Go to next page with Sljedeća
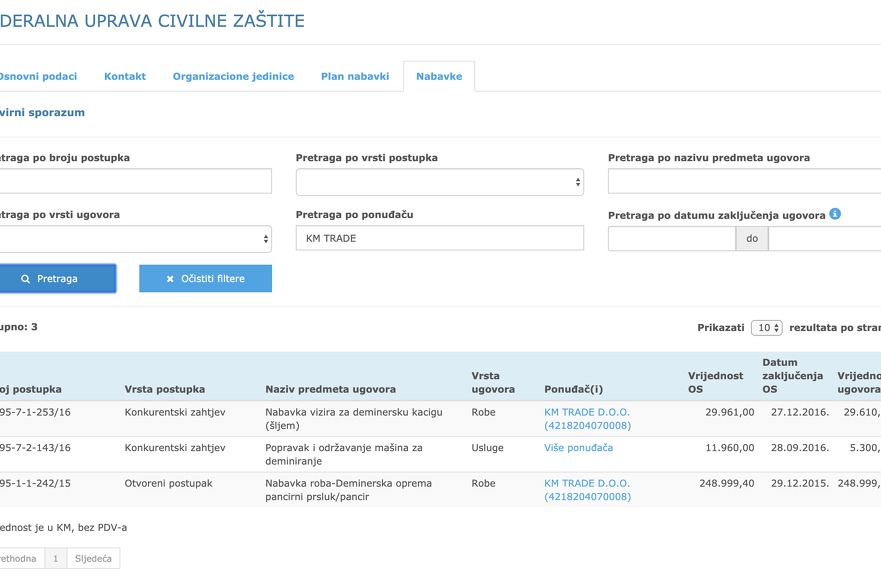881x587 pixels. tap(93, 559)
